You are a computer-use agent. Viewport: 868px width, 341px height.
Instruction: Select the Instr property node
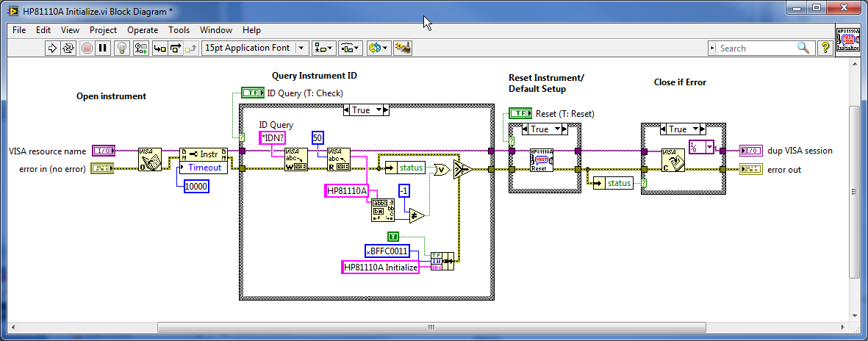204,160
